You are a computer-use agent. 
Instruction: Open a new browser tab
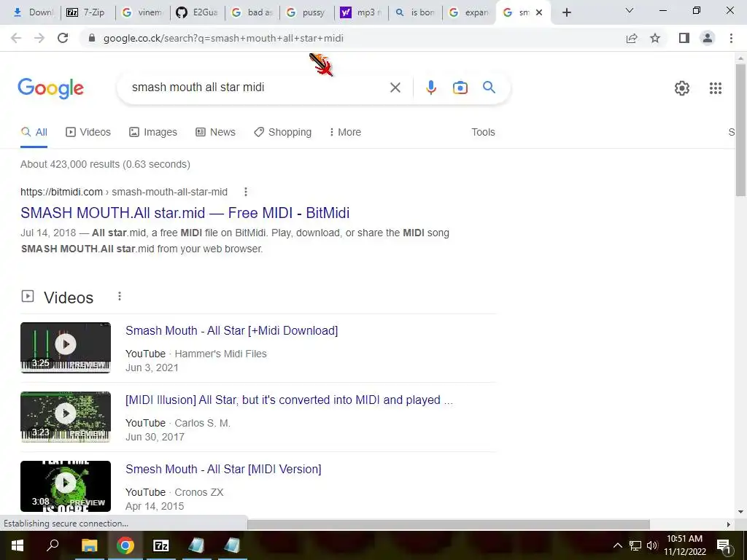coord(566,12)
